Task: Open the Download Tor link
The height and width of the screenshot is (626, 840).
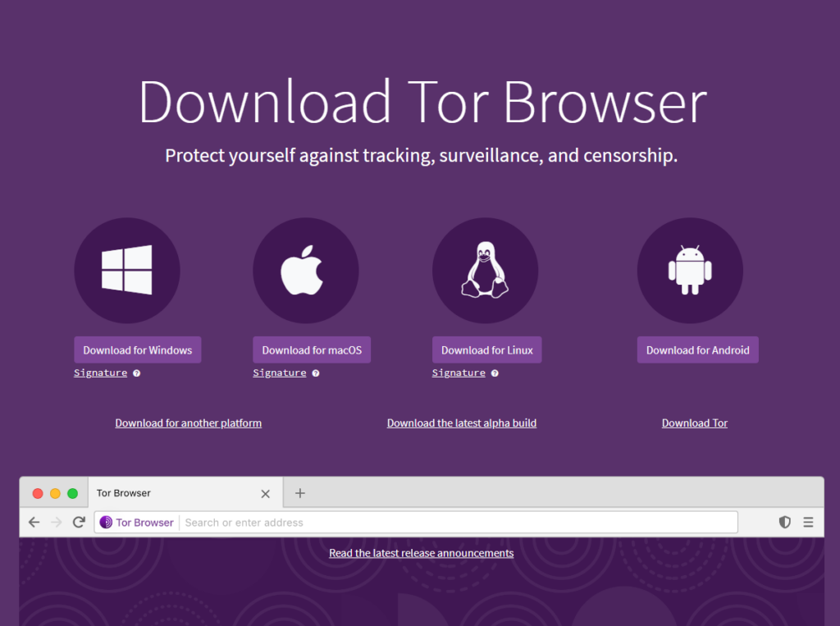Action: click(x=695, y=423)
